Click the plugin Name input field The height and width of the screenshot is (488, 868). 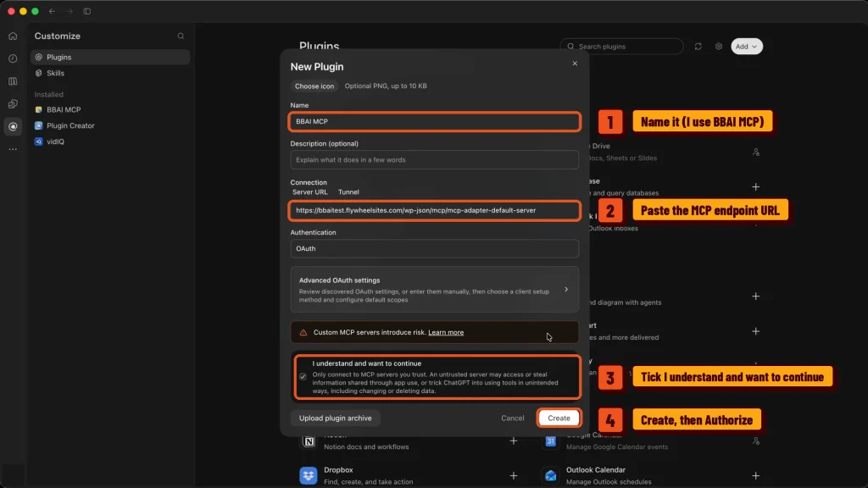pos(435,122)
